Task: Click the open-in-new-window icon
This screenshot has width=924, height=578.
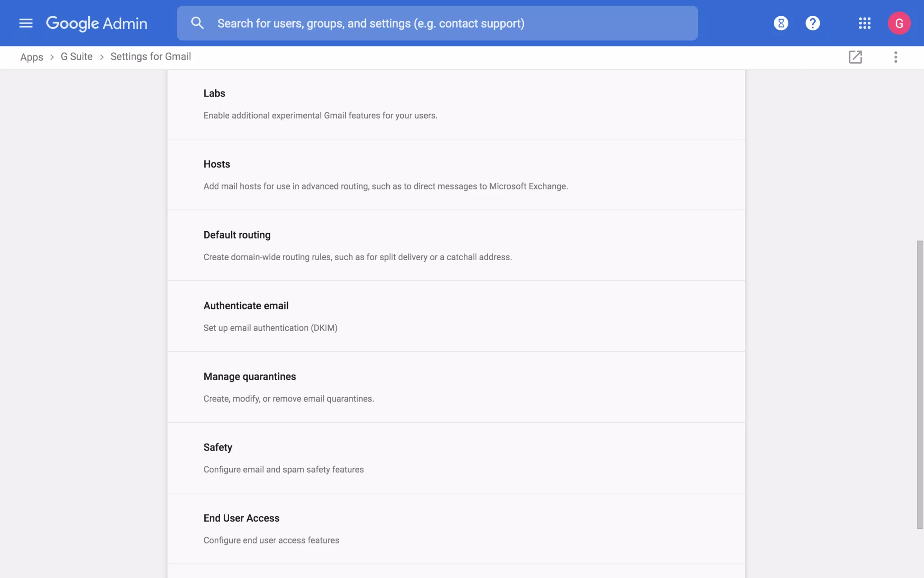Action: [855, 57]
